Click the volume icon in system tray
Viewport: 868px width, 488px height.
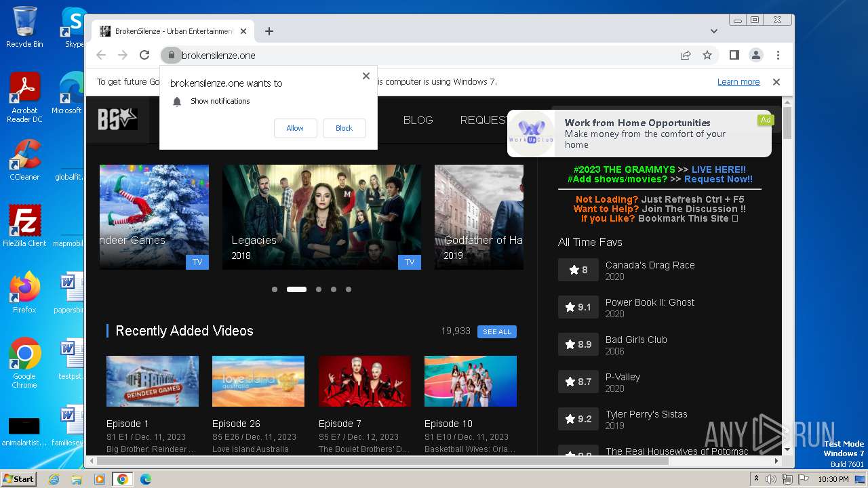[x=771, y=479]
